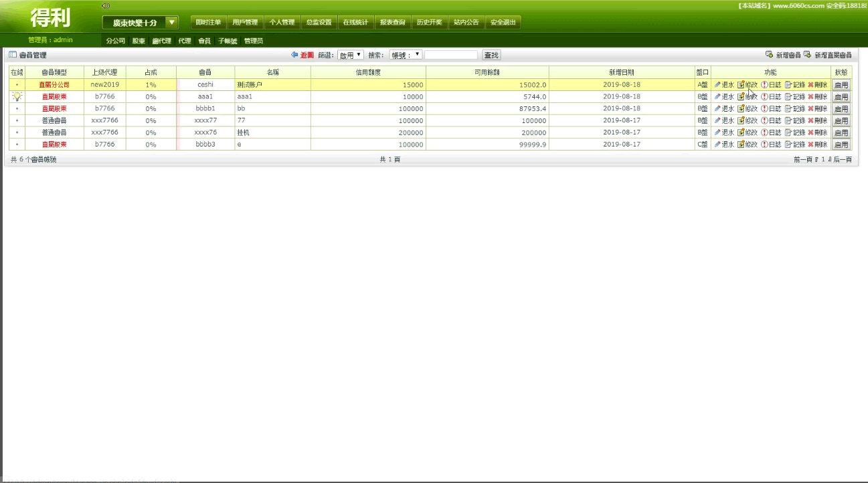Expand the 篩選 启用 filter dropdown
Screen dimensions: 868x483
[x=350, y=55]
